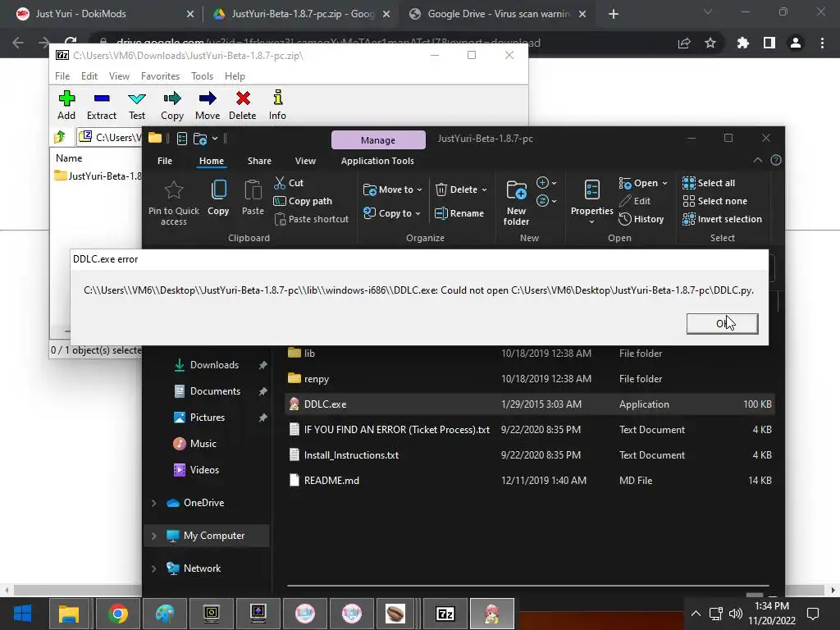Open the Explorer File tab
Screen dimensions: 840x630
pos(164,161)
